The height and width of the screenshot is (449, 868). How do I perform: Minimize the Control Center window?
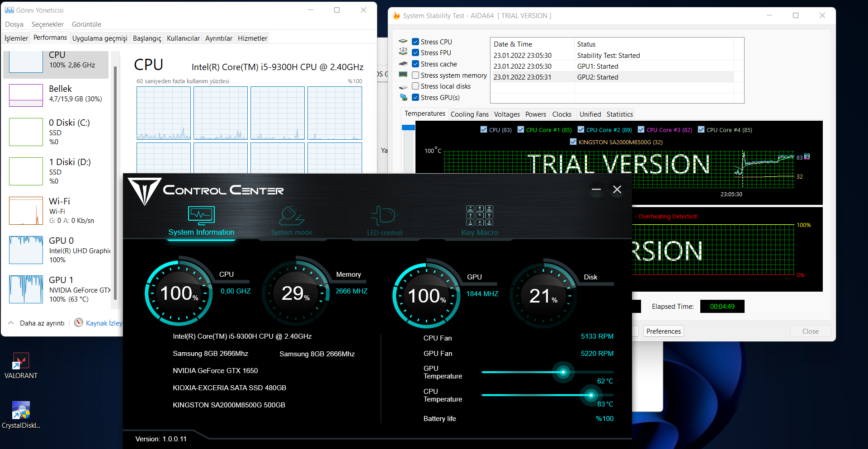tap(596, 189)
